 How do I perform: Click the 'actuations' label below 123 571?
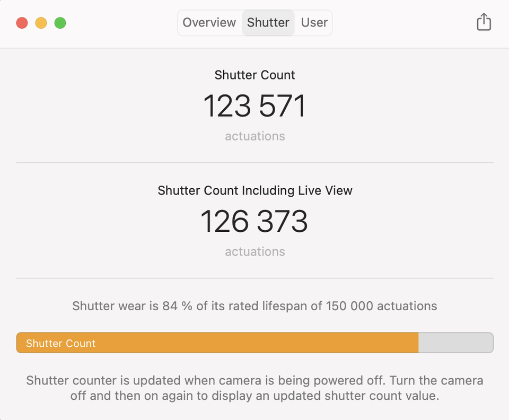254,136
